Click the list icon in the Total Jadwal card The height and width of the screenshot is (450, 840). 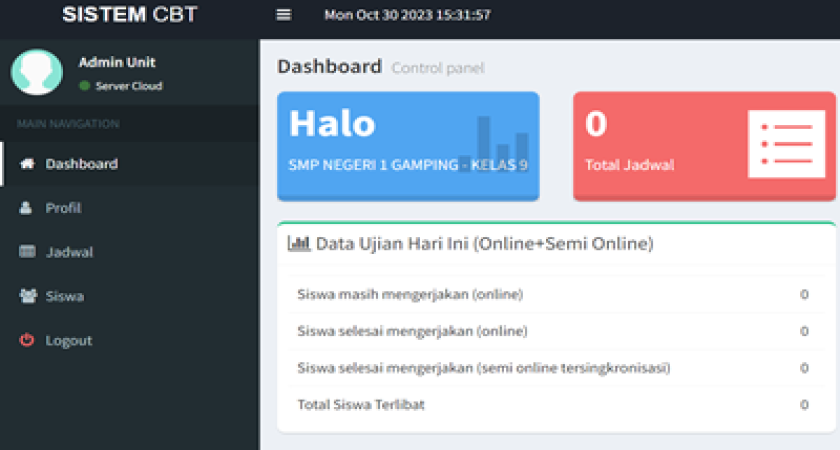click(x=786, y=144)
